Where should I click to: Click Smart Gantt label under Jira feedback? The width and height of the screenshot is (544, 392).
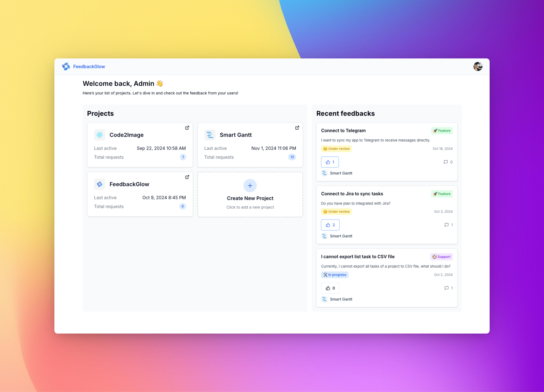coord(341,236)
